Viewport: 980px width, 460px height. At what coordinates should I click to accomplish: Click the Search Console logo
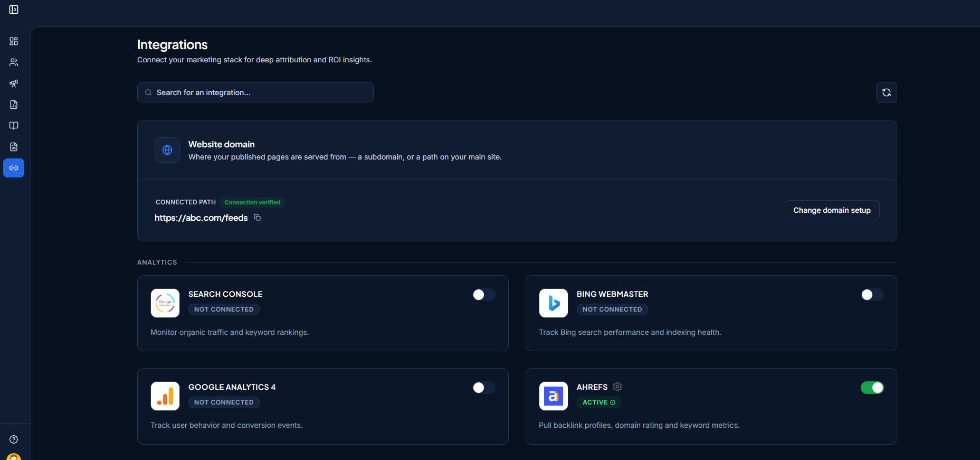[165, 303]
